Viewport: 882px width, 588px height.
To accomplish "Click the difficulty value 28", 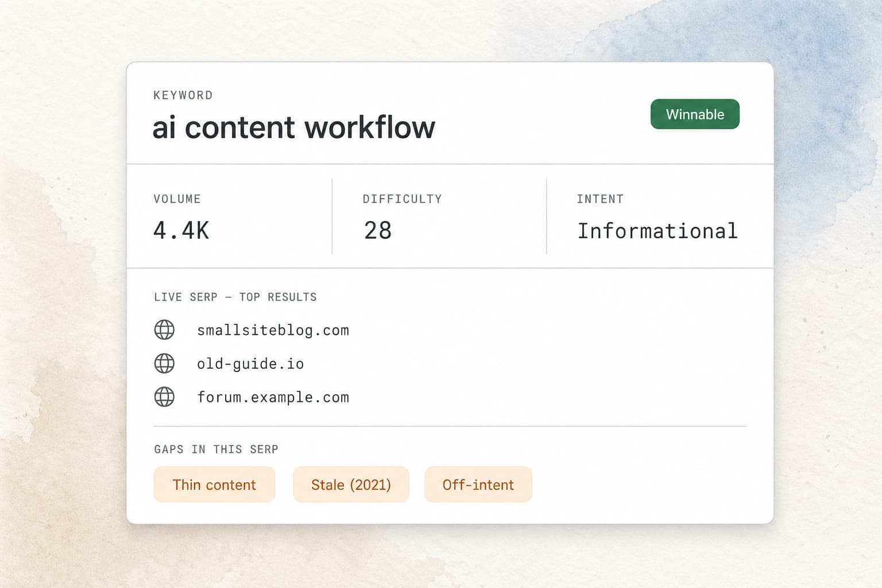I will (x=378, y=231).
